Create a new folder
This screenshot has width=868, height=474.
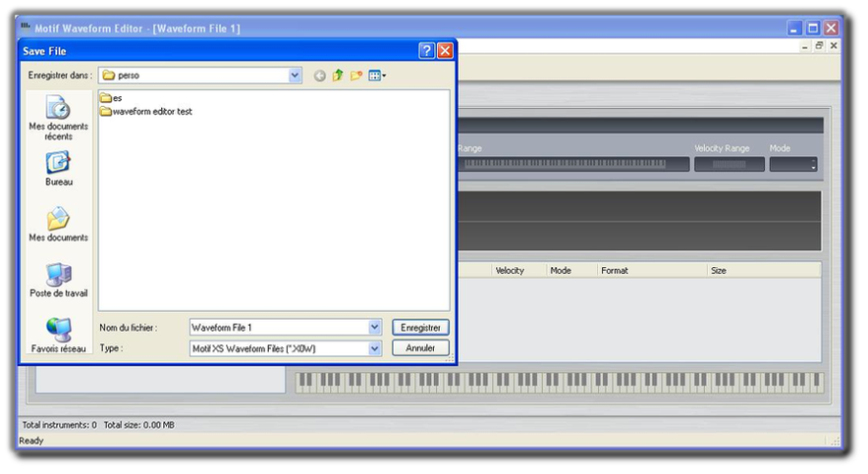pyautogui.click(x=356, y=75)
